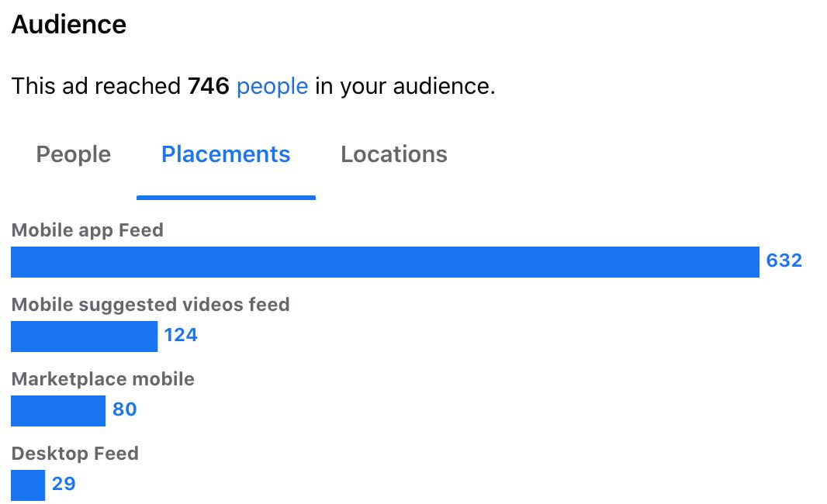Click the 'Marketplace mobile' label
This screenshot has width=827, height=504.
click(x=103, y=379)
